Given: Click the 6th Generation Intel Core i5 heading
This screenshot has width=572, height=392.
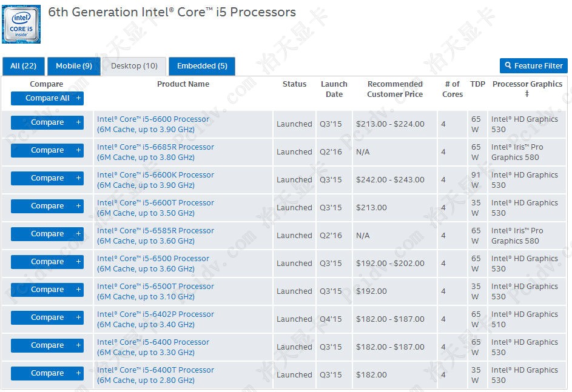Looking at the screenshot, I should pos(172,12).
